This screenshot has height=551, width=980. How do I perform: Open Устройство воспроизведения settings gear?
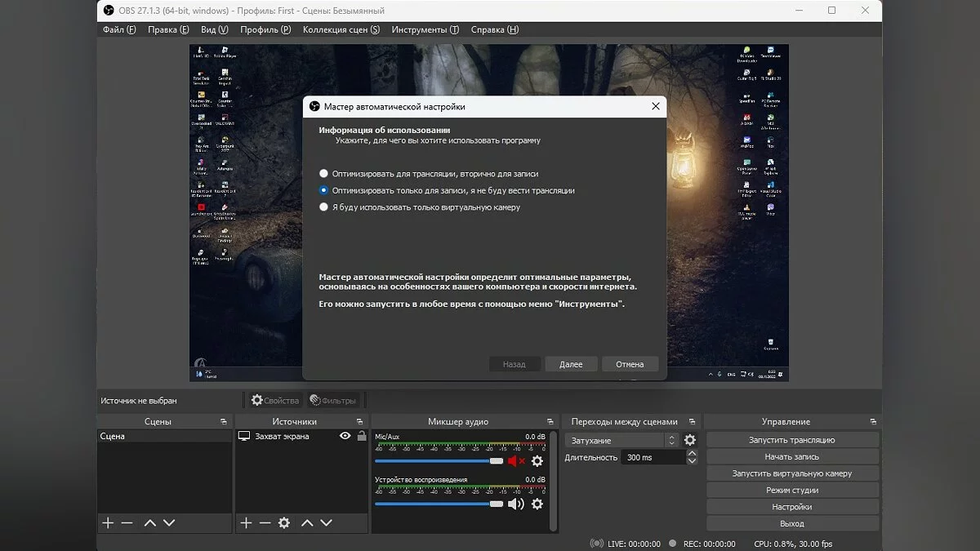537,504
